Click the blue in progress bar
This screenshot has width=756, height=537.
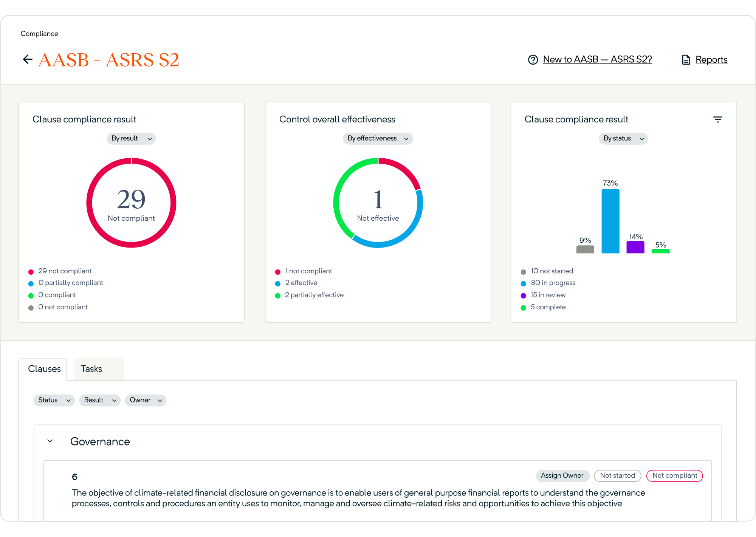tap(610, 221)
